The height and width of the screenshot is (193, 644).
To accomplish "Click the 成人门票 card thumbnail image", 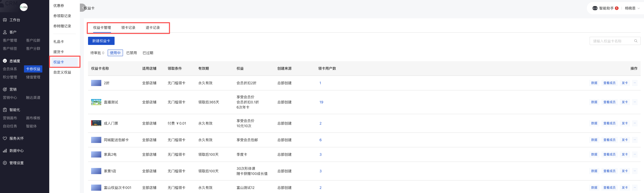I will [x=96, y=123].
